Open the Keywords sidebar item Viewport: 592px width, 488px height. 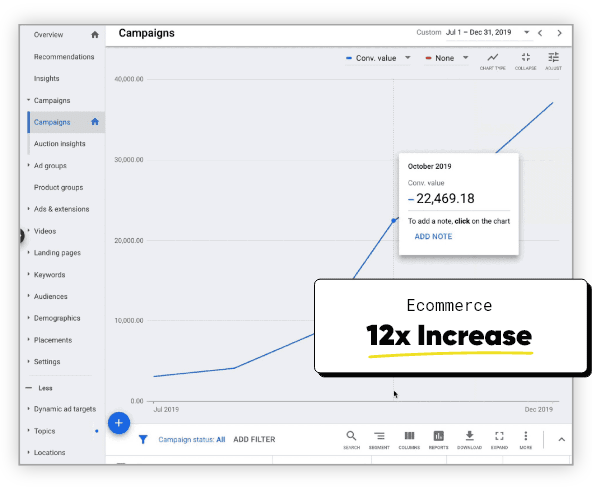pos(49,275)
